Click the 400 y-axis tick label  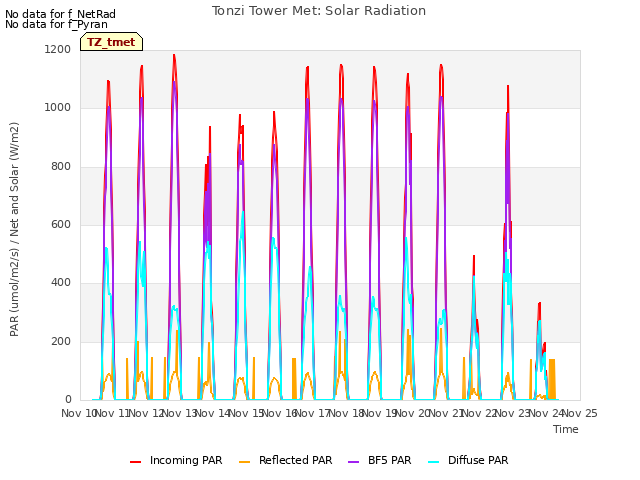61,282
